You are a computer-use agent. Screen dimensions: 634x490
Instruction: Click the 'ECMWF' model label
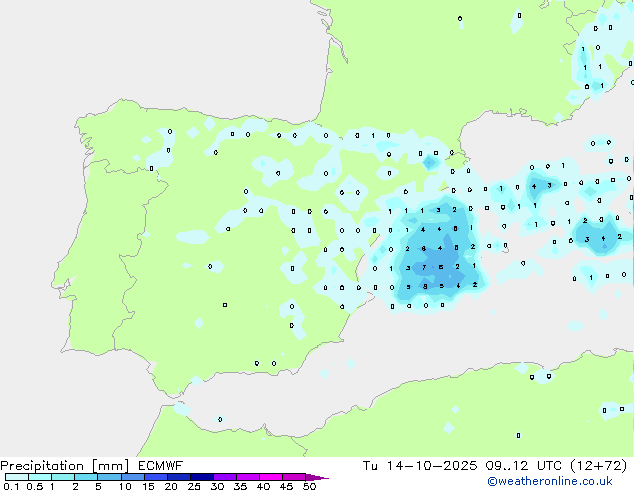[x=161, y=466]
